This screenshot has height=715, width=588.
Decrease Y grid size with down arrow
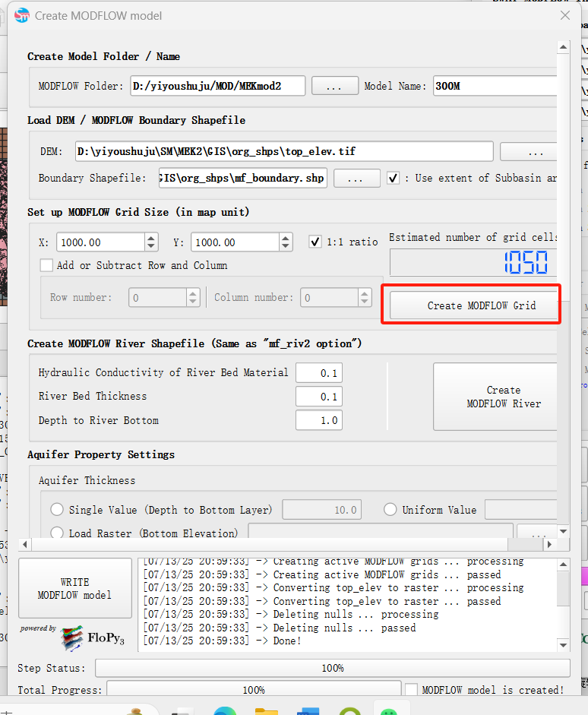click(286, 247)
